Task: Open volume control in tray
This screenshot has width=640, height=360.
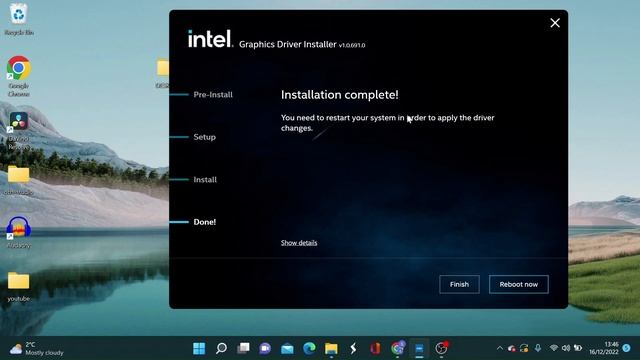Action: (x=566, y=348)
